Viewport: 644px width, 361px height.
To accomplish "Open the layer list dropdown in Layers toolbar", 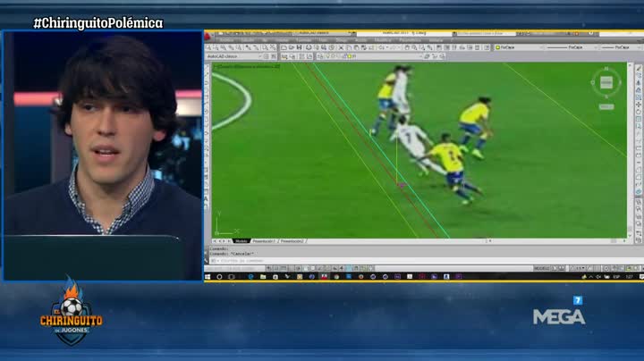I will 372,56.
